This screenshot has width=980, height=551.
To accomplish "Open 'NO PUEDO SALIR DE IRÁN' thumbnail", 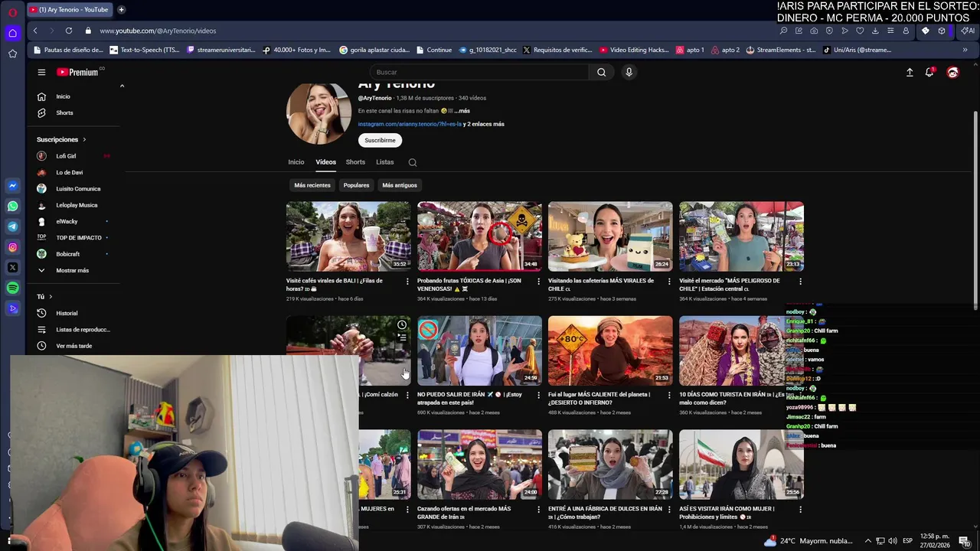I will coord(479,350).
